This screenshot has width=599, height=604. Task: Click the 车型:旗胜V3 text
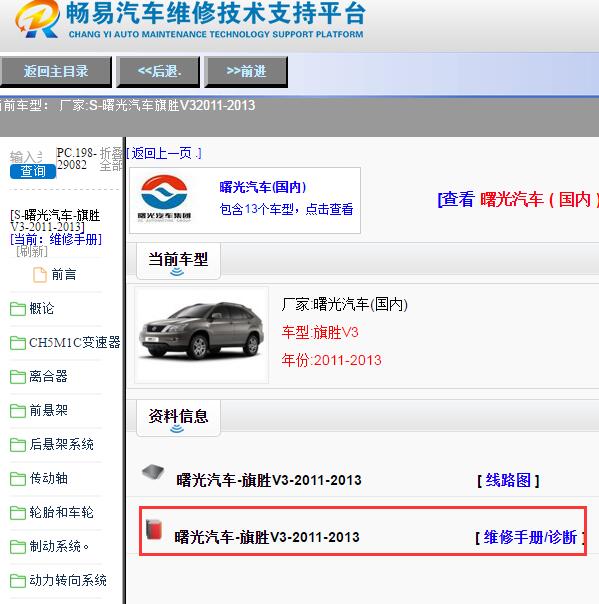tap(320, 332)
